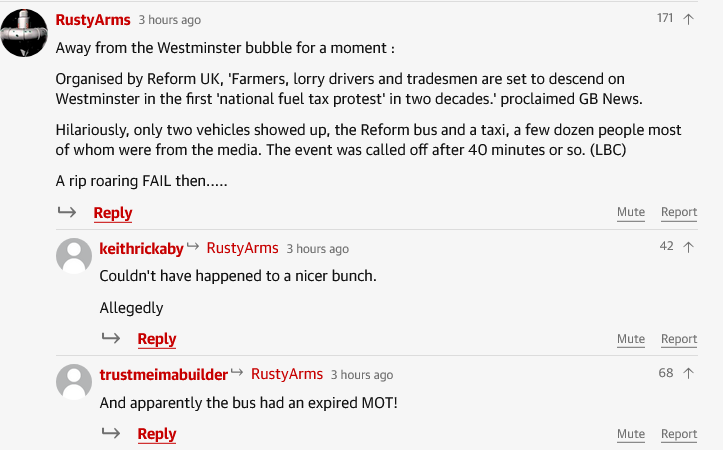Image resolution: width=723 pixels, height=450 pixels.
Task: Report RustyArms' comment
Action: tap(679, 212)
